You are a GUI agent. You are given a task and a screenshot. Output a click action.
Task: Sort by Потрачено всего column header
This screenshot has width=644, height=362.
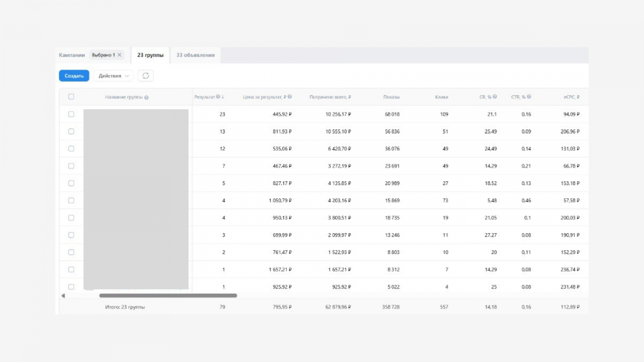[330, 97]
